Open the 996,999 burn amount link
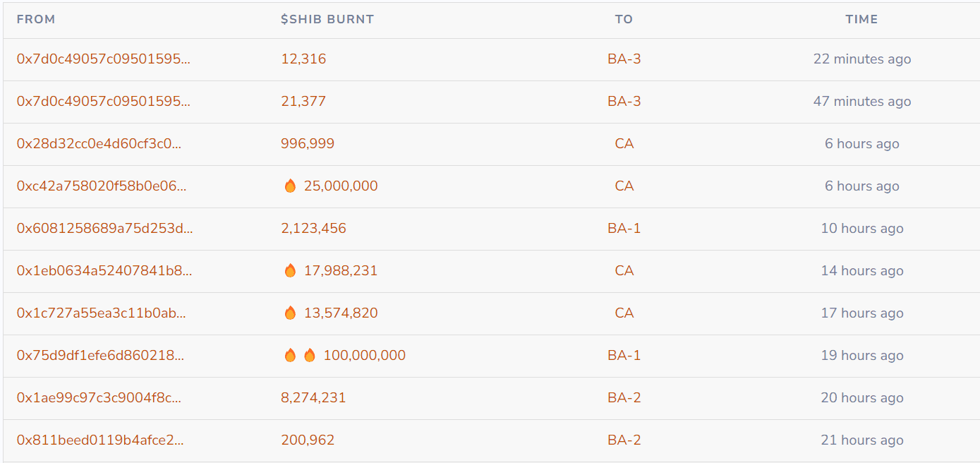Screen dimensions: 980x463 308,144
